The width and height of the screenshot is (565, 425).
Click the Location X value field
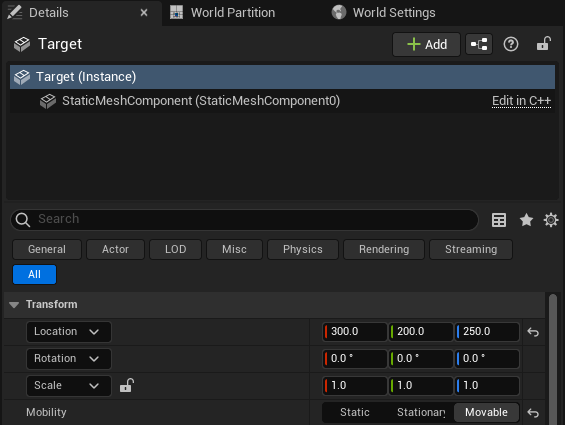[355, 332]
